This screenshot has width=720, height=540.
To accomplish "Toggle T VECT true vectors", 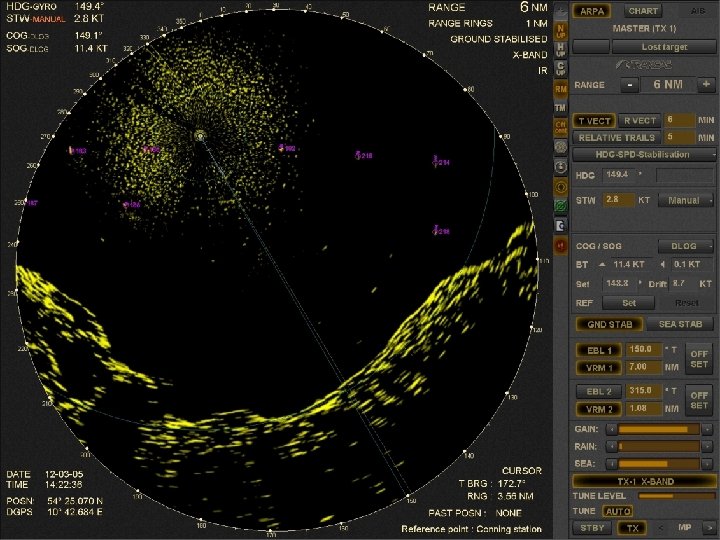I will 594,121.
